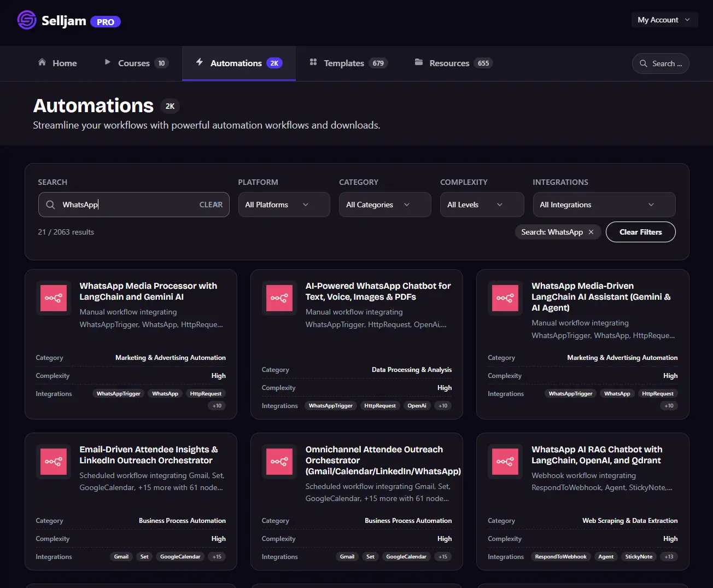Click OpenAi tag in AI-Powered WhatsApp Chatbot card

click(417, 406)
